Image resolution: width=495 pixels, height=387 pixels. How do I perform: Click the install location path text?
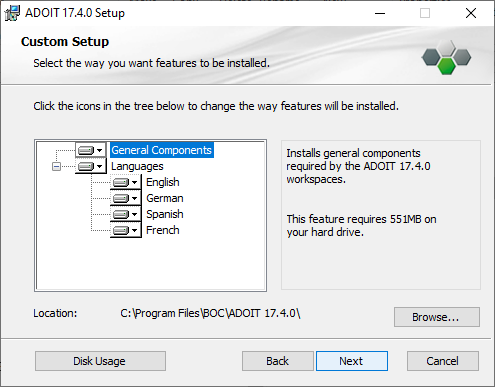coord(210,313)
